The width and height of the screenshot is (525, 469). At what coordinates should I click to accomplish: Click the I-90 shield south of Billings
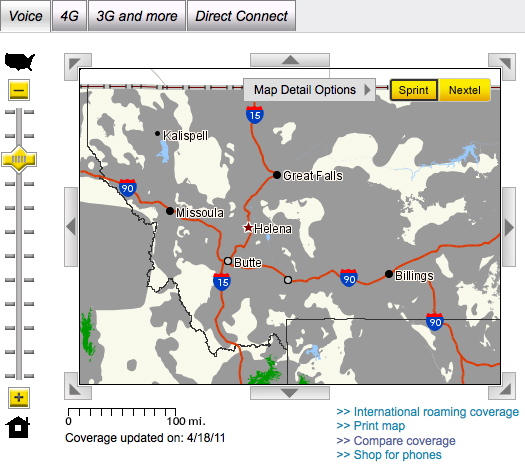(x=435, y=322)
